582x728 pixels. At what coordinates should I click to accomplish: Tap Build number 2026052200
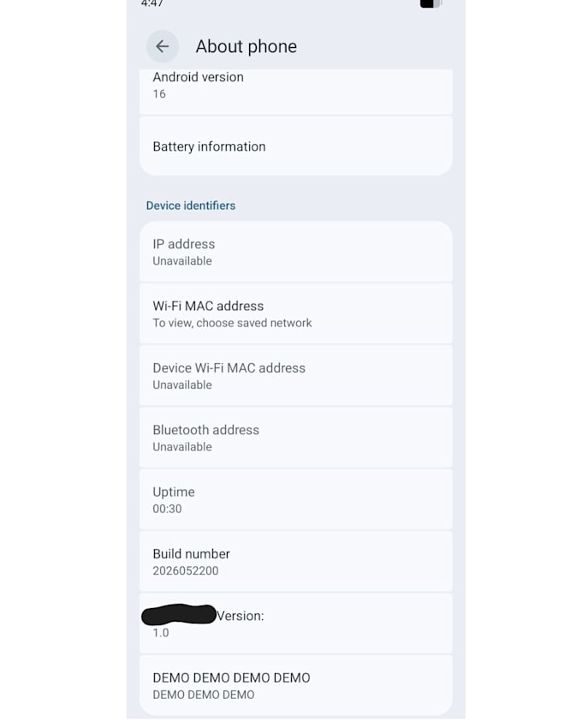(296, 562)
